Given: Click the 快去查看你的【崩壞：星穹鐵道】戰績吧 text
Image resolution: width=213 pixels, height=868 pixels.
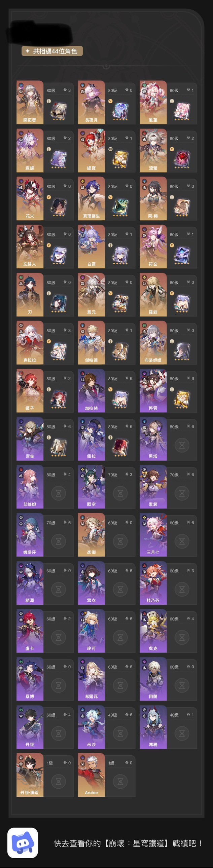Looking at the screenshot, I should pos(128,843).
